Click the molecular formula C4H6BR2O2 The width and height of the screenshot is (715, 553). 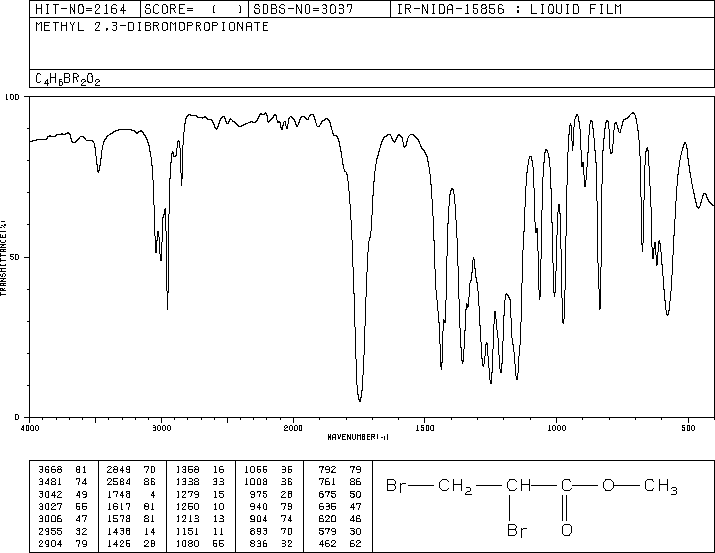[x=67, y=79]
